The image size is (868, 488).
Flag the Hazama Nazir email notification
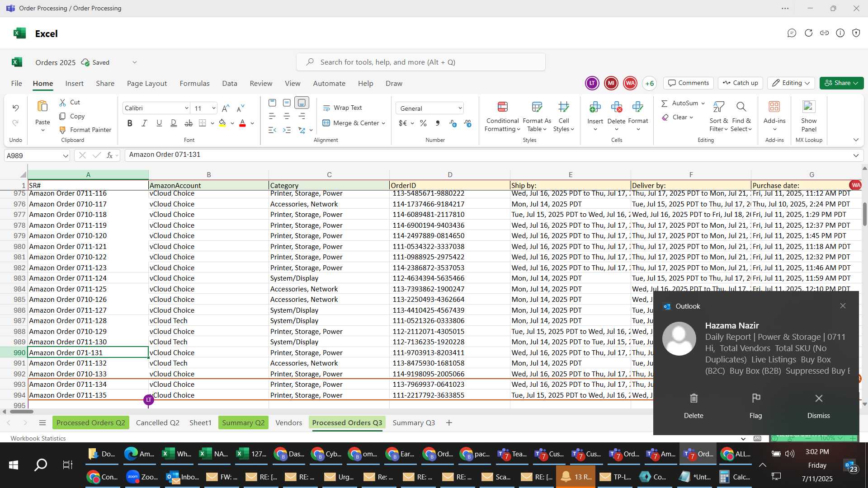click(755, 405)
